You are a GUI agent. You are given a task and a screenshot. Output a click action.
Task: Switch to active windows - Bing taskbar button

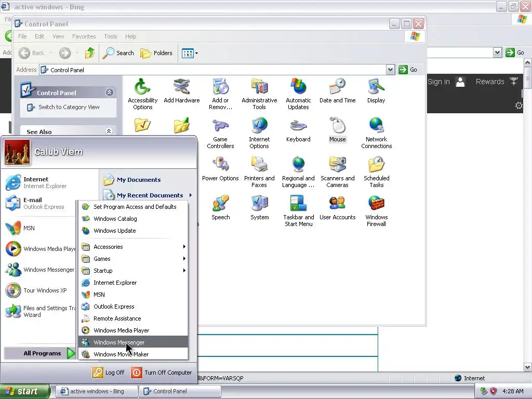coord(97,391)
